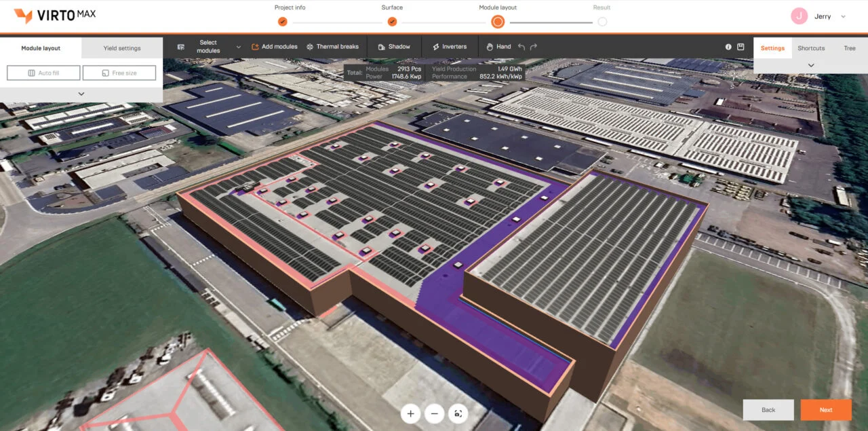The width and height of the screenshot is (868, 431).
Task: Click the Back button
Action: (768, 410)
